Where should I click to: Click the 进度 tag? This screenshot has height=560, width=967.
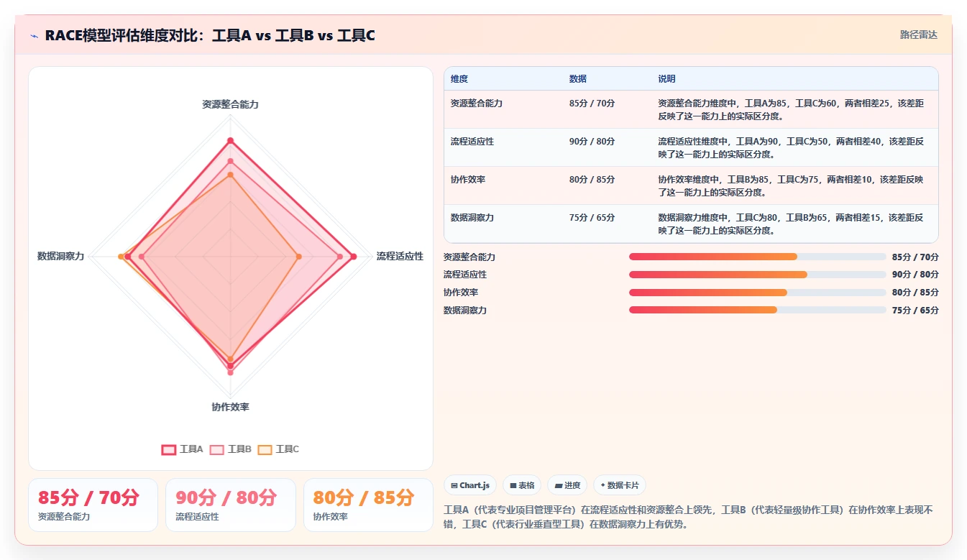(567, 485)
